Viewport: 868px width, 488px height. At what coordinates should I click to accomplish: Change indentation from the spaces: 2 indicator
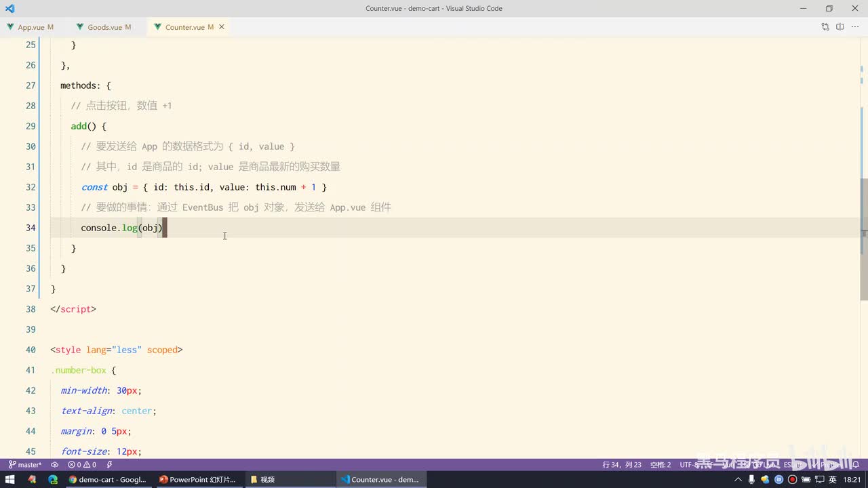click(x=660, y=465)
